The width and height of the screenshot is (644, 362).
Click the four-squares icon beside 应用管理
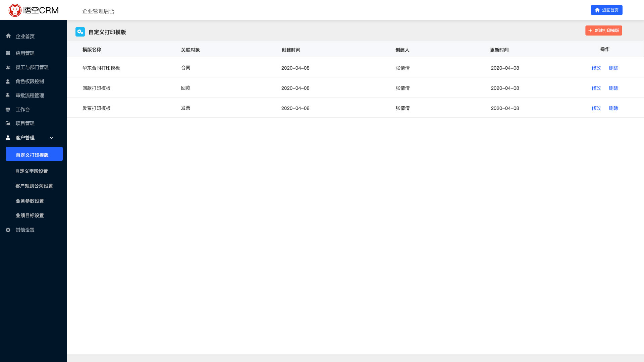8,53
